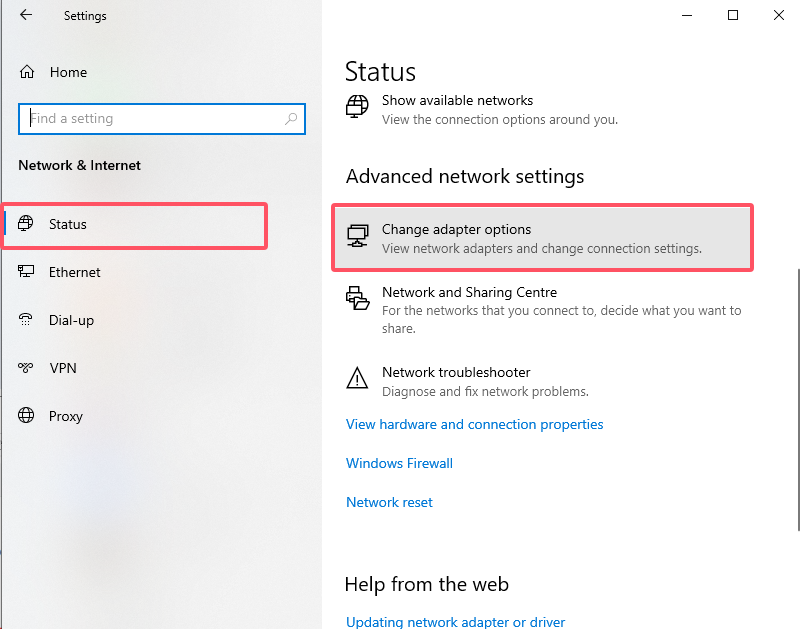
Task: Click the Network troubleshooter warning icon
Action: 357,378
